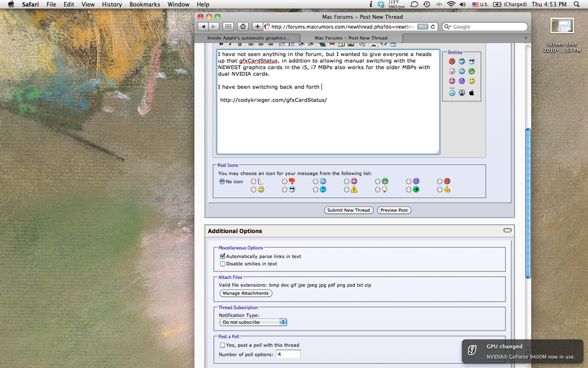Image resolution: width=588 pixels, height=368 pixels.
Task: Select the No icon radio button
Action: pos(222,181)
